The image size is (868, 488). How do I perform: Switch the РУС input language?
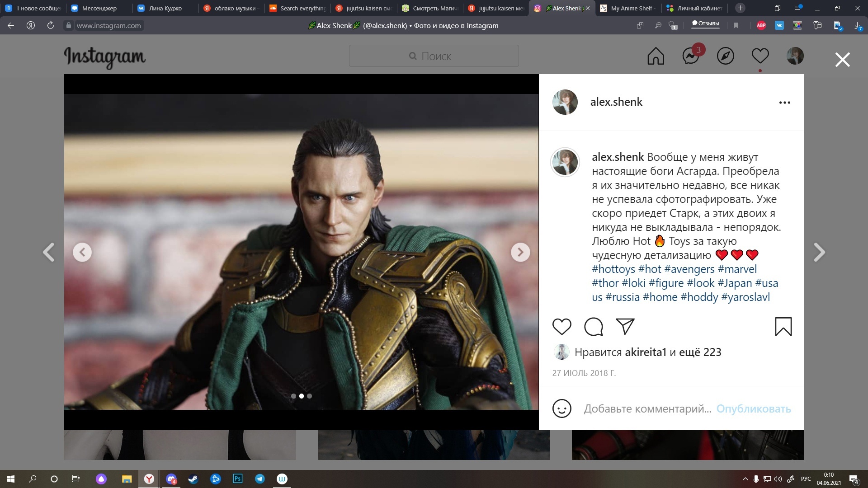[x=806, y=479]
